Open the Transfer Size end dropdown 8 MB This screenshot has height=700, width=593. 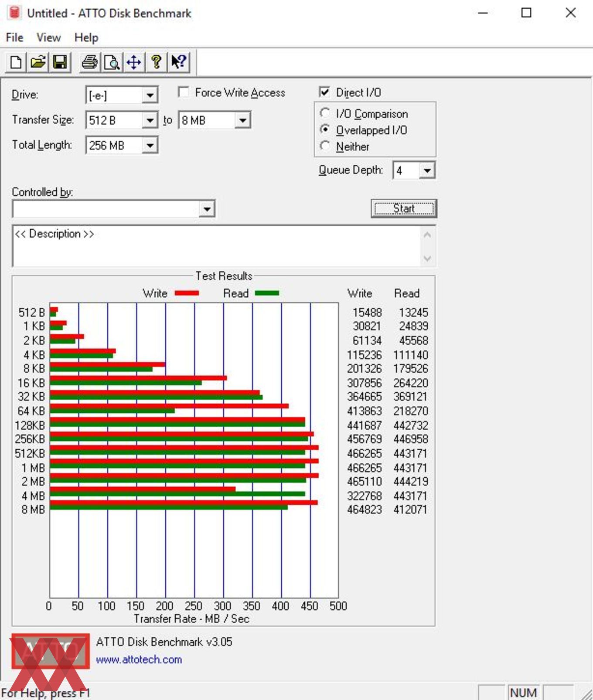(x=242, y=120)
